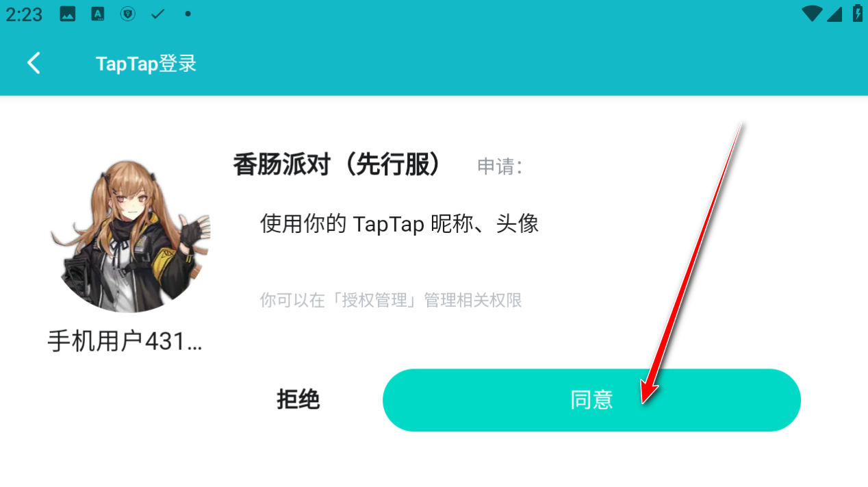Tap the username 手机用户431...
The height and width of the screenshot is (487, 868).
pyautogui.click(x=125, y=341)
